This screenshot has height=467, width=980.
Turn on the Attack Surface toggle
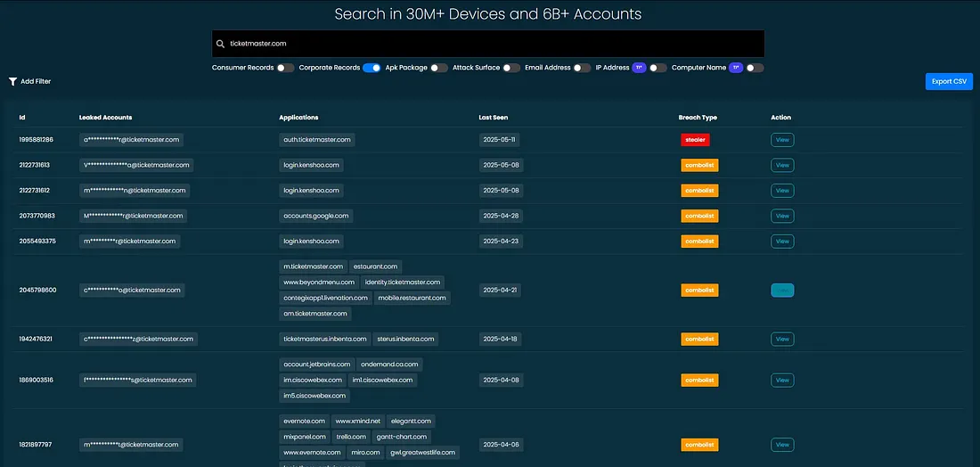511,68
